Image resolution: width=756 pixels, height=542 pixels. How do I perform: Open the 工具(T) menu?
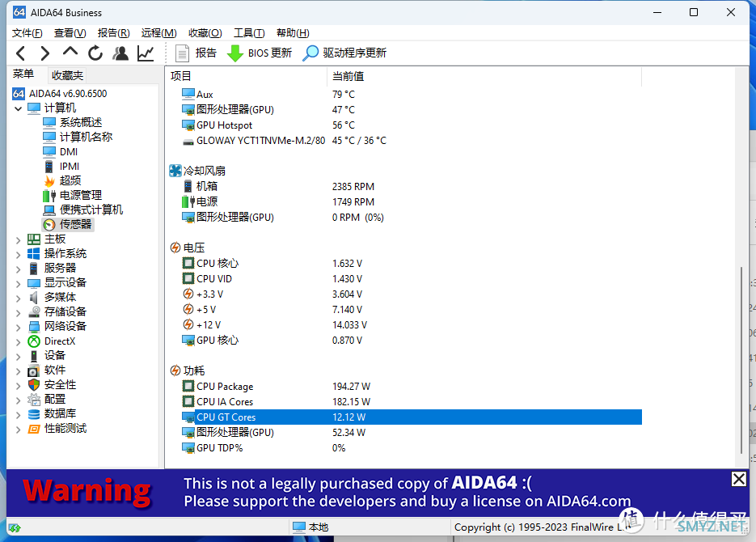tap(249, 33)
